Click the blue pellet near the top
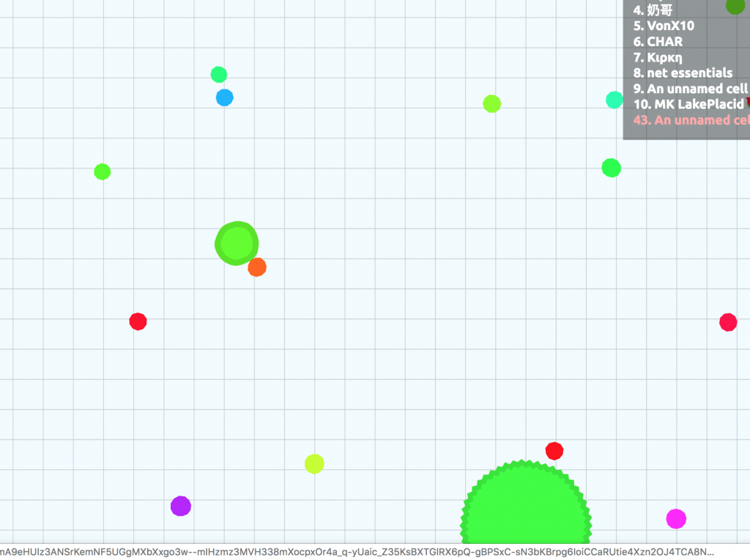This screenshot has height=560, width=750. (224, 97)
